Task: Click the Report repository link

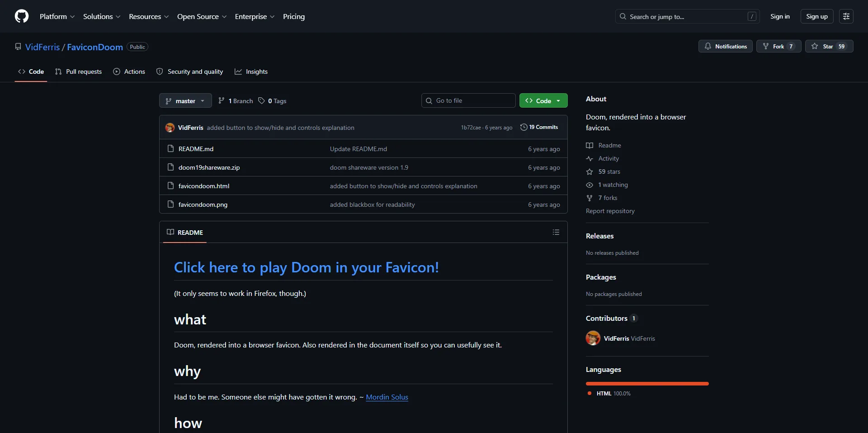Action: pyautogui.click(x=610, y=211)
